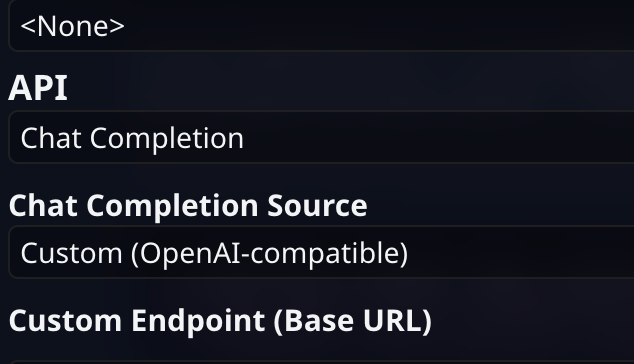Click the Chat Completion option text
The image size is (634, 364).
pyautogui.click(x=132, y=139)
